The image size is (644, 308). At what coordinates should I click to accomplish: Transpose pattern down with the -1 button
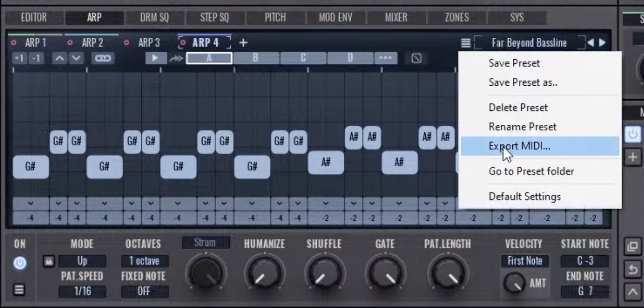coord(35,58)
